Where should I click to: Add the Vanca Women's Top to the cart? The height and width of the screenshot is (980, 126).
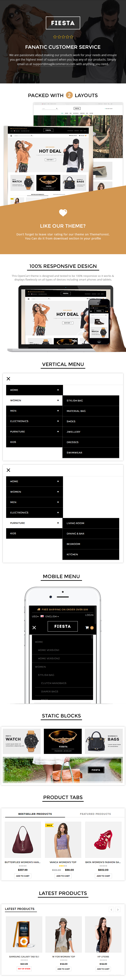pyautogui.click(x=63, y=876)
